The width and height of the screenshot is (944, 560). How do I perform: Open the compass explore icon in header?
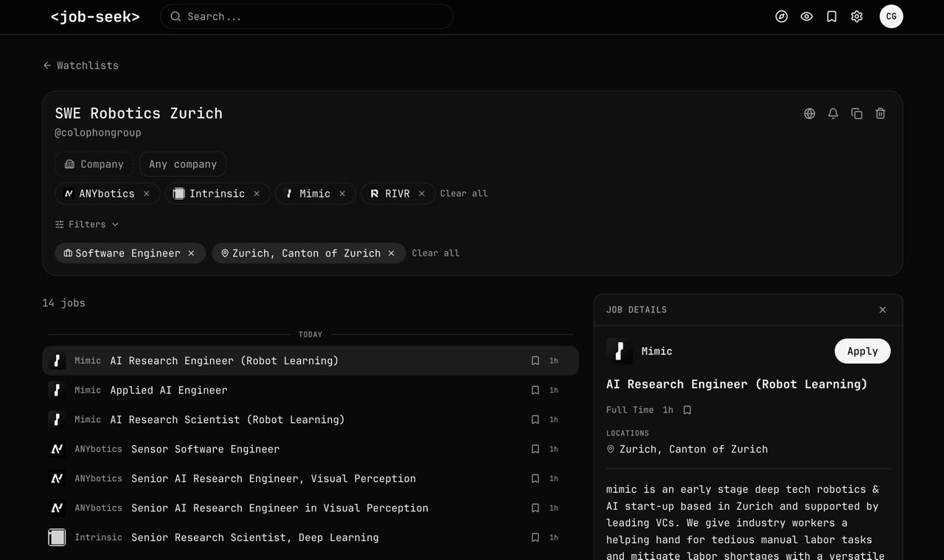click(782, 16)
